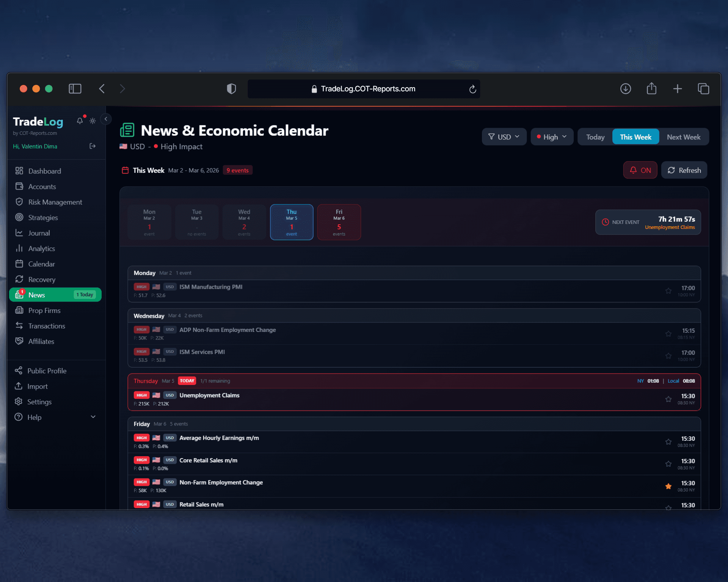Click the notifications bell icon
728x582 pixels.
point(80,120)
